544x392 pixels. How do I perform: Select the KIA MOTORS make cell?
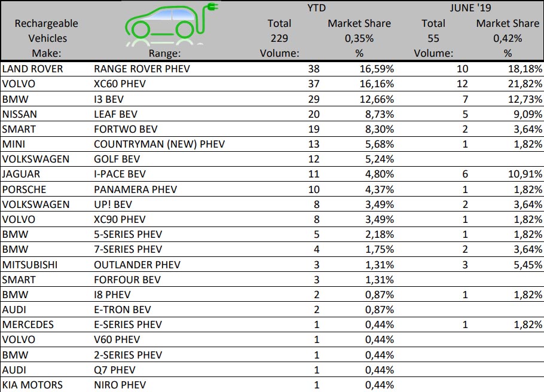coord(31,385)
